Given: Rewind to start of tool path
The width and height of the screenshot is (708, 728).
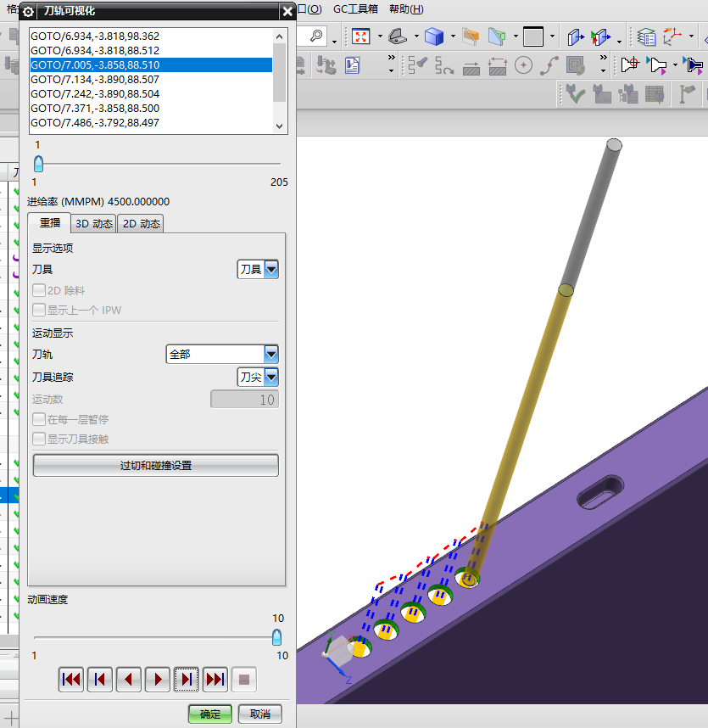Looking at the screenshot, I should tap(71, 679).
